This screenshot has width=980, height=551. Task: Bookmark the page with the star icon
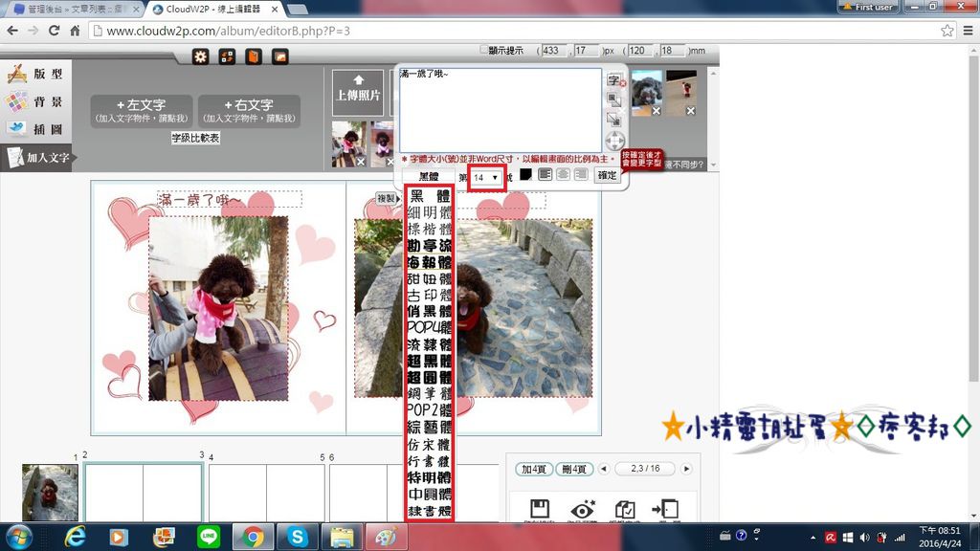click(947, 31)
